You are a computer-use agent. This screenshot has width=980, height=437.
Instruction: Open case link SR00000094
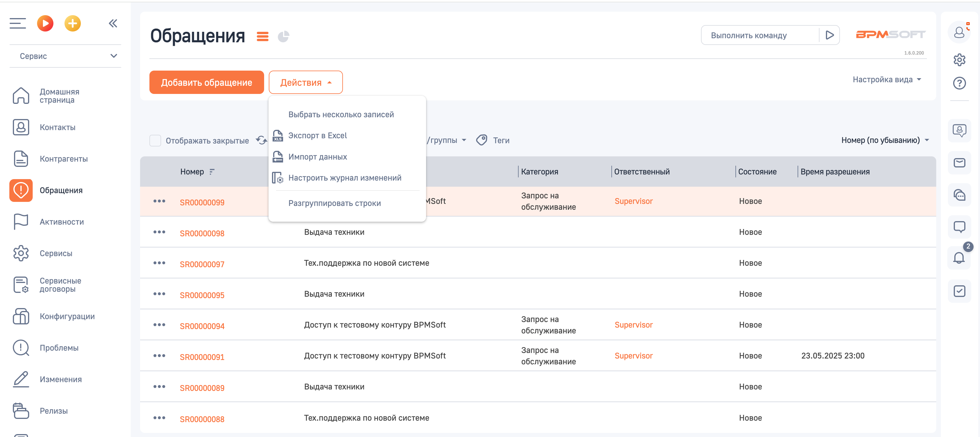tap(202, 326)
